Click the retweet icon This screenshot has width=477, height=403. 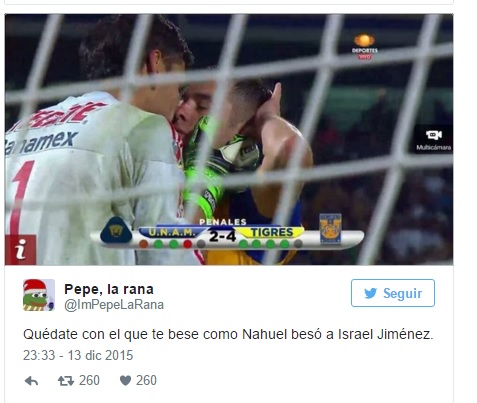point(66,381)
